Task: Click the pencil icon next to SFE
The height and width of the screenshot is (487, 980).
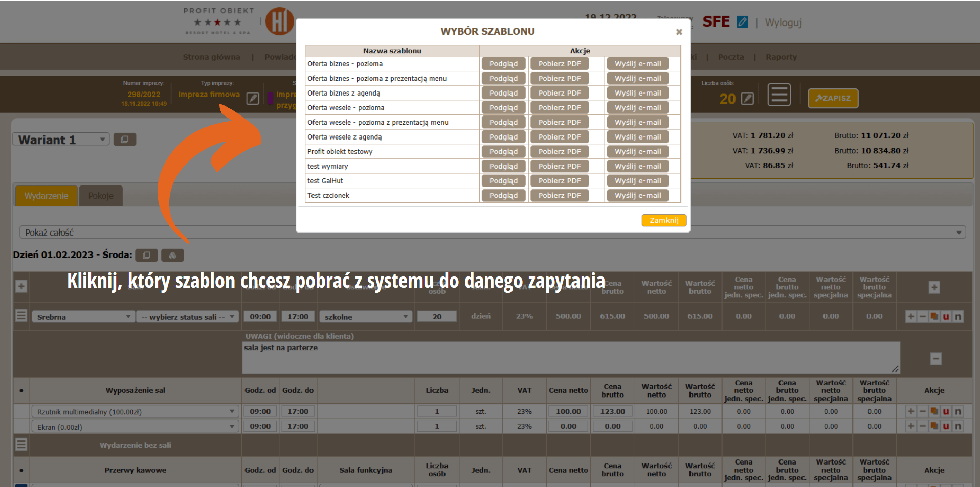Action: (x=742, y=22)
